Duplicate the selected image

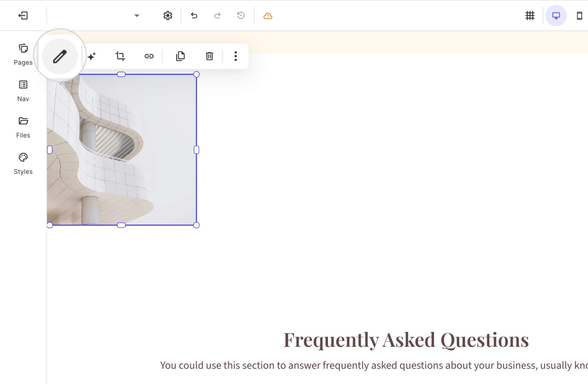(x=180, y=56)
